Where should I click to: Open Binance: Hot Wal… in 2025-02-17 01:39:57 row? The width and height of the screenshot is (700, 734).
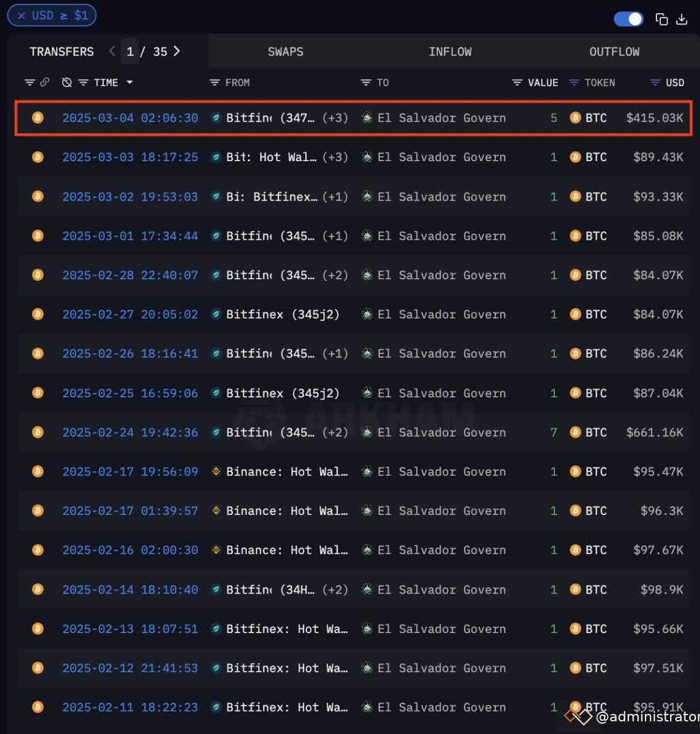click(x=287, y=511)
